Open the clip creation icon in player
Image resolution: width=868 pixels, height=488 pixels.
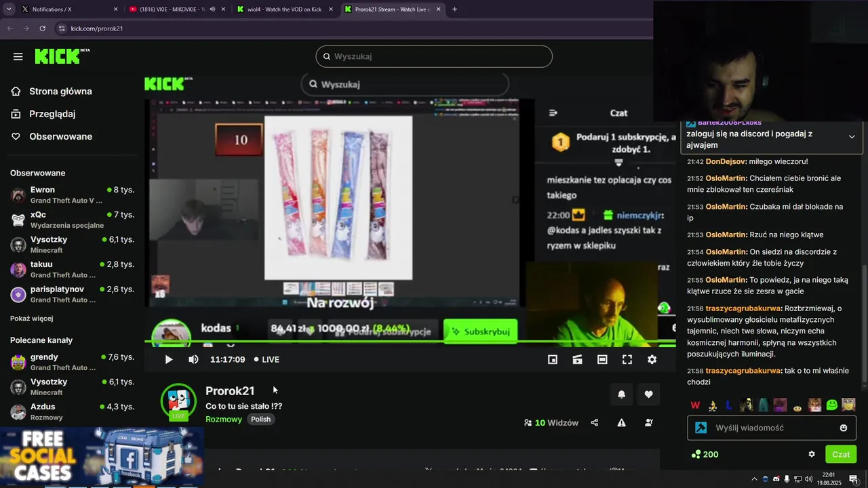click(577, 360)
